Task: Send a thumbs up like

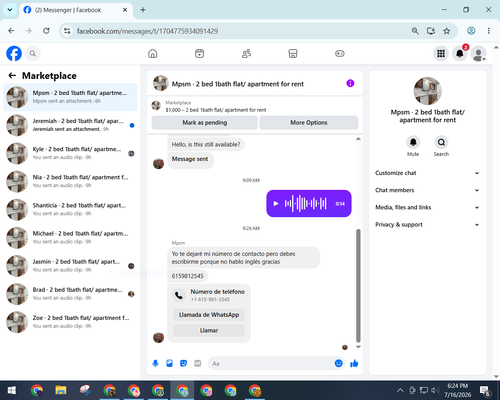Action: pos(354,363)
